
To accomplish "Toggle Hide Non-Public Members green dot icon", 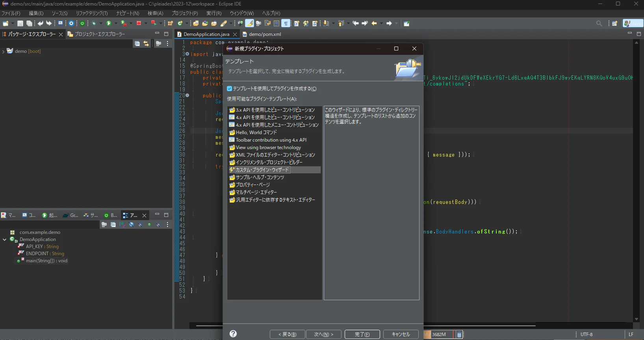I will pos(149,225).
